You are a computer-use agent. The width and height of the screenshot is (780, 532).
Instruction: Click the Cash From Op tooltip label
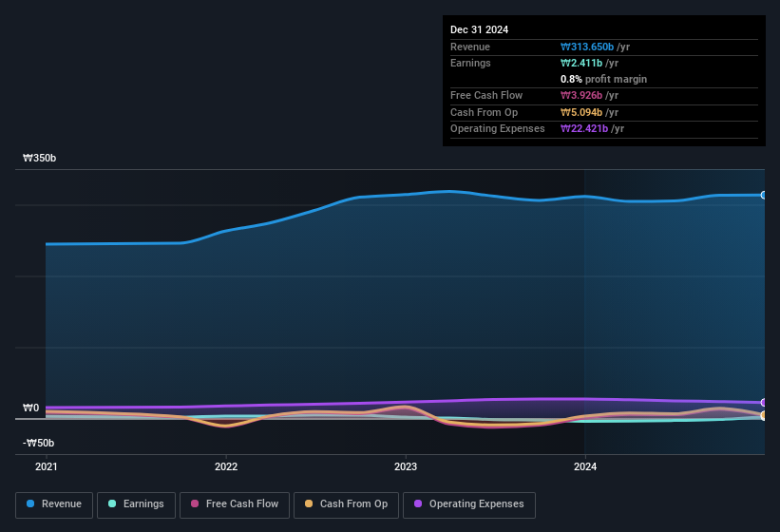[x=484, y=112]
